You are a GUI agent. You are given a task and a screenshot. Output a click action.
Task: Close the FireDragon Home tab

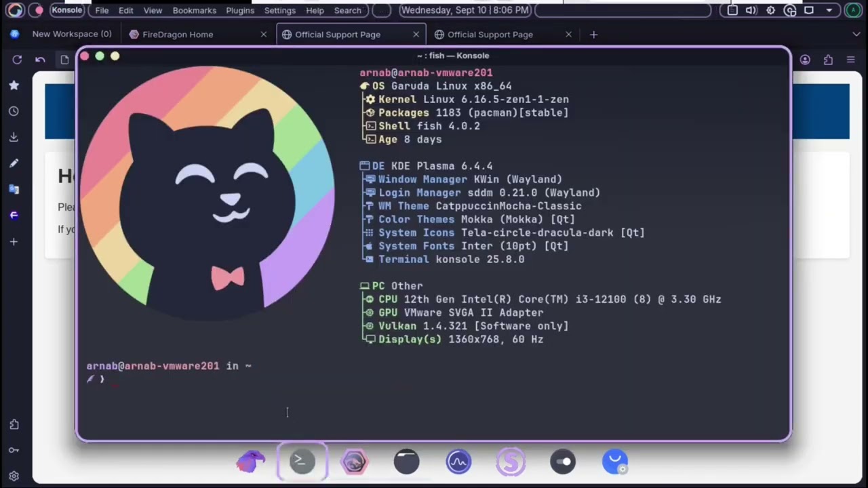pyautogui.click(x=264, y=34)
